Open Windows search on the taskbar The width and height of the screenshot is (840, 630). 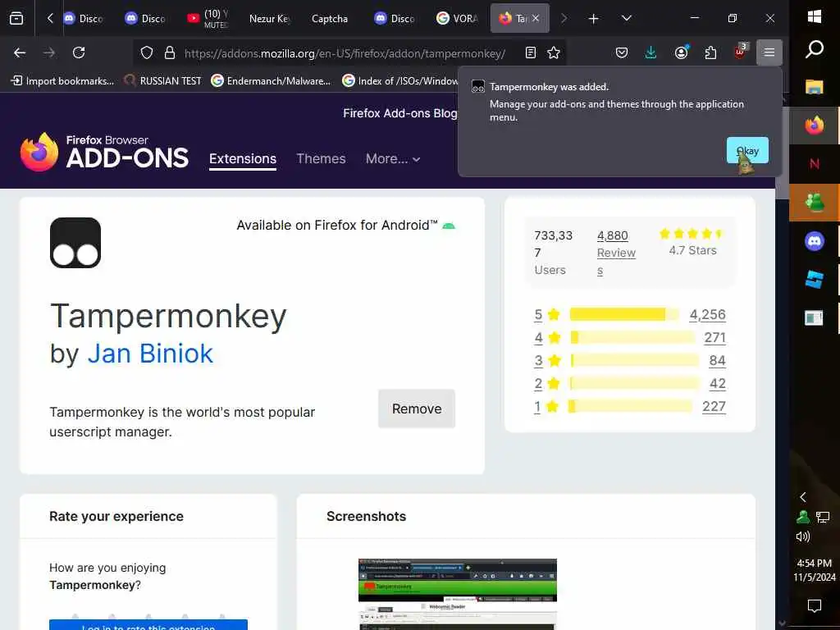815,49
